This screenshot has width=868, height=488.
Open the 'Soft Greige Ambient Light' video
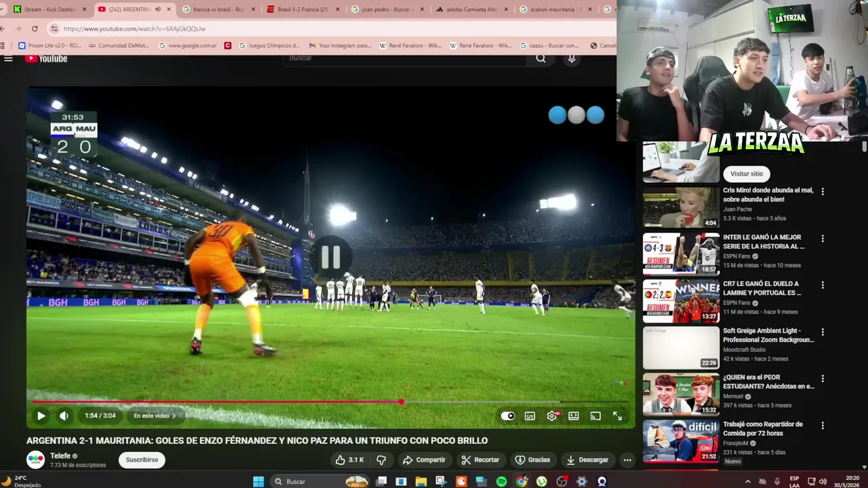click(681, 347)
